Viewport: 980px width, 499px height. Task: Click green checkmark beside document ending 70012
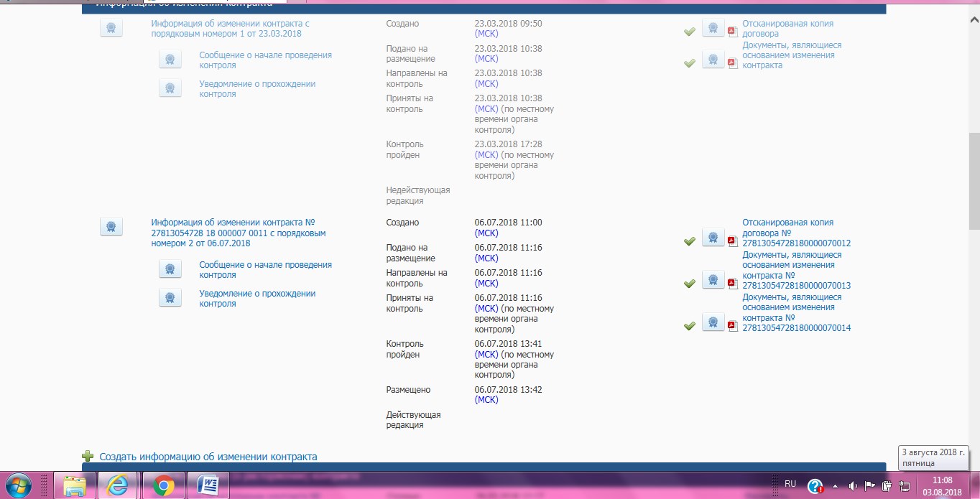point(690,241)
